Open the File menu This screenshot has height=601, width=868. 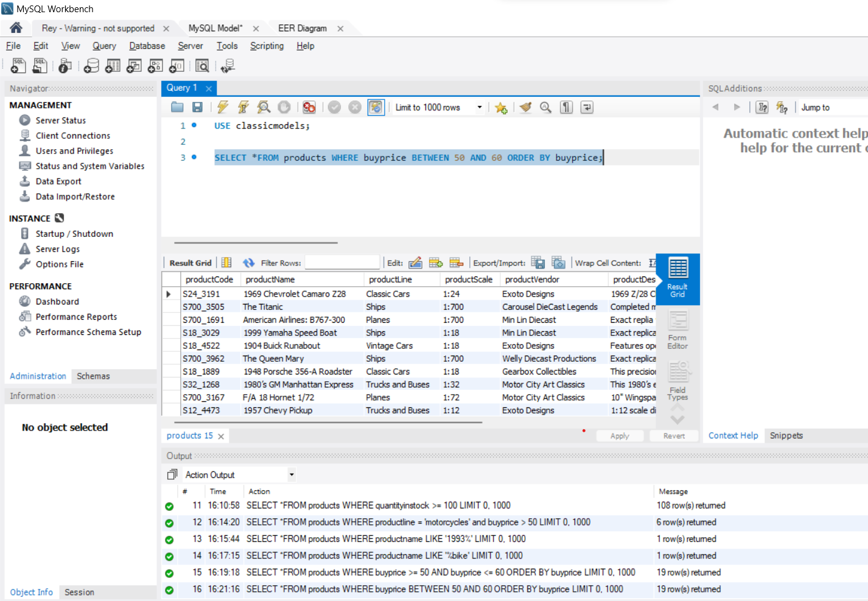pyautogui.click(x=13, y=46)
